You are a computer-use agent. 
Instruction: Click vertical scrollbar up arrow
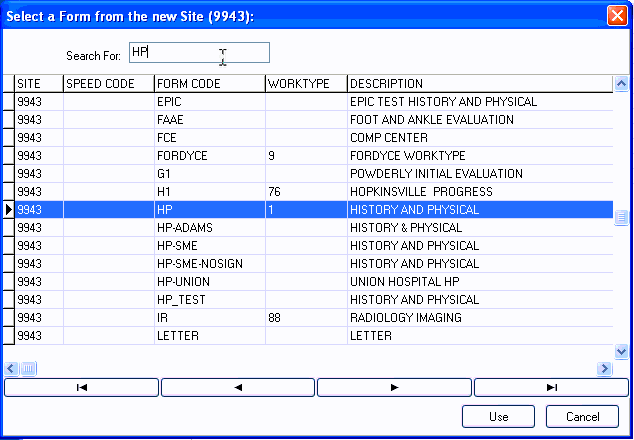point(621,83)
